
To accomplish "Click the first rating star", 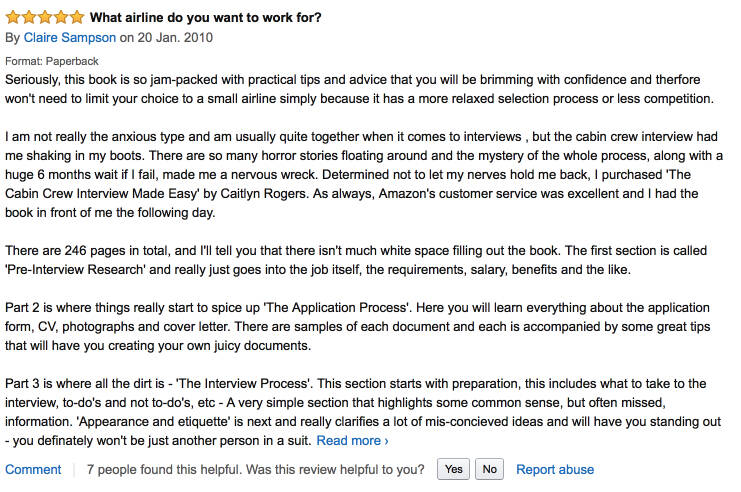I will click(13, 17).
